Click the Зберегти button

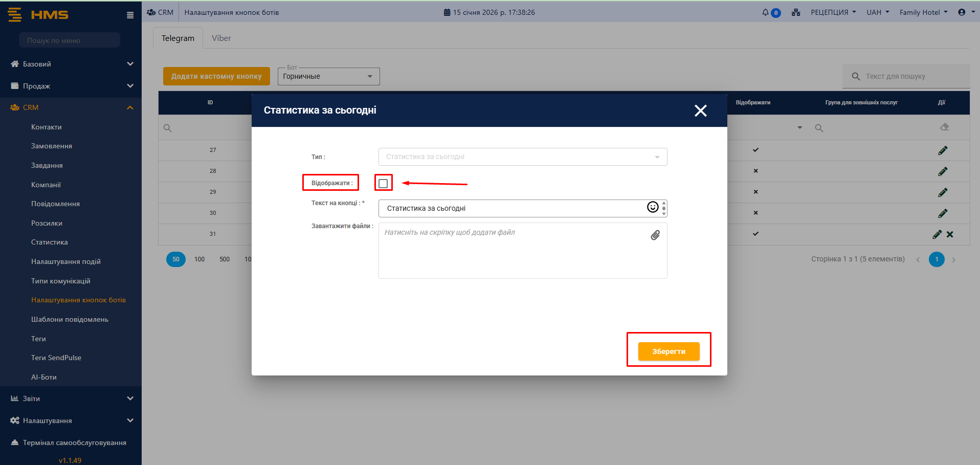click(x=669, y=351)
